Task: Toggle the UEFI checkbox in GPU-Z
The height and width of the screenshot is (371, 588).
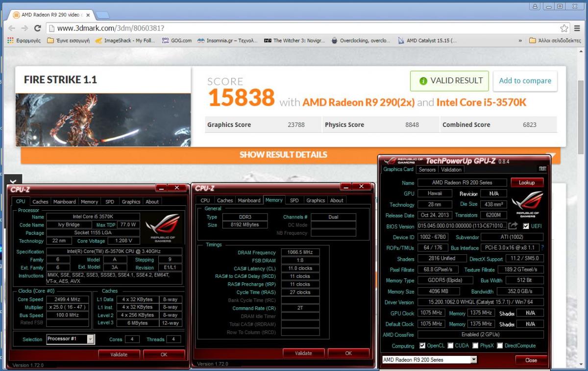Action: 526,226
